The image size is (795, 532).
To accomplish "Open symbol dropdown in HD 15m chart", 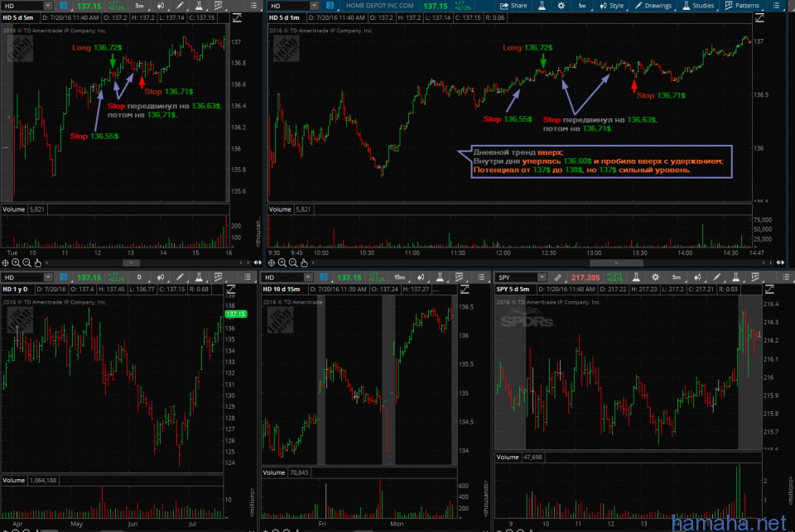I will (308, 278).
